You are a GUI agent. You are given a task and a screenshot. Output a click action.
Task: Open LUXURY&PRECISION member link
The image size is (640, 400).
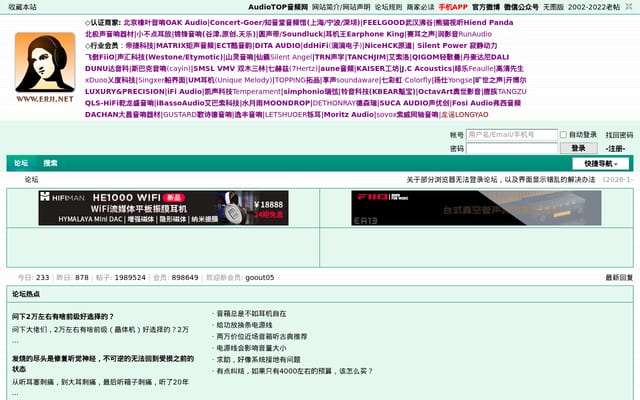(125, 91)
